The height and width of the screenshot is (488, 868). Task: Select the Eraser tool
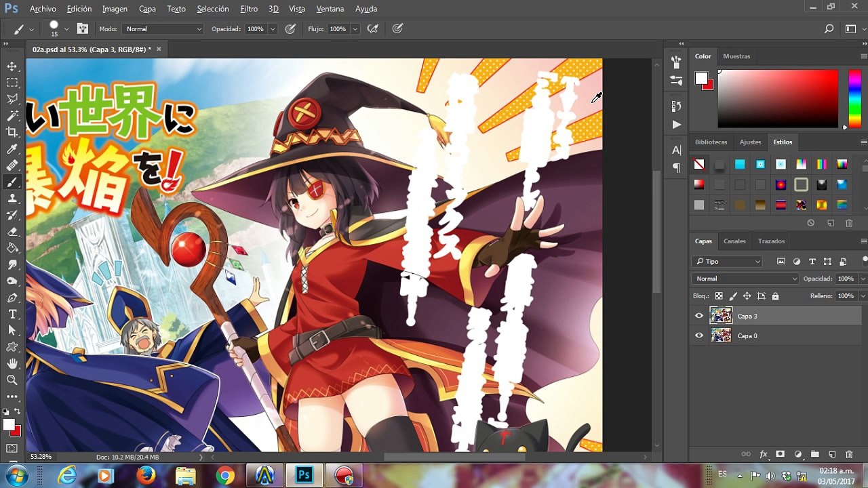pyautogui.click(x=12, y=232)
